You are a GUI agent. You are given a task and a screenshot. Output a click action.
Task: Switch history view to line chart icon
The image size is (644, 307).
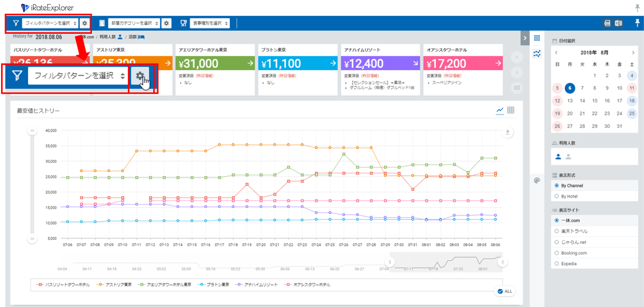click(500, 111)
